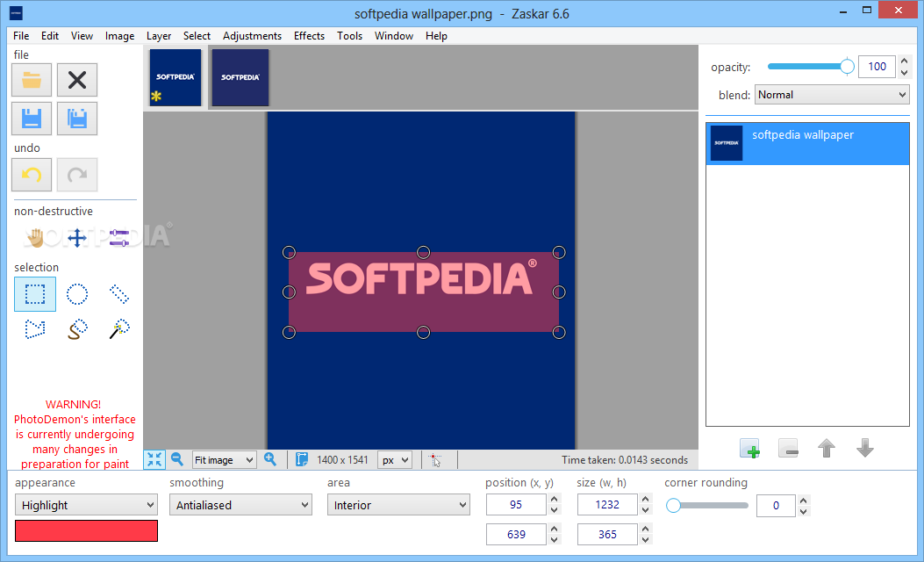Select elliptical selection tool

click(77, 293)
